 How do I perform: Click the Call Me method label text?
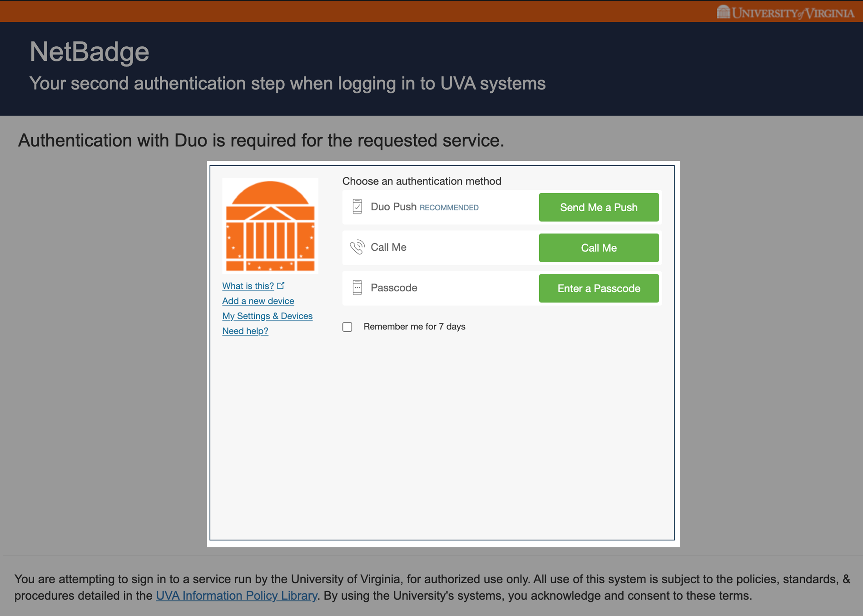(388, 247)
